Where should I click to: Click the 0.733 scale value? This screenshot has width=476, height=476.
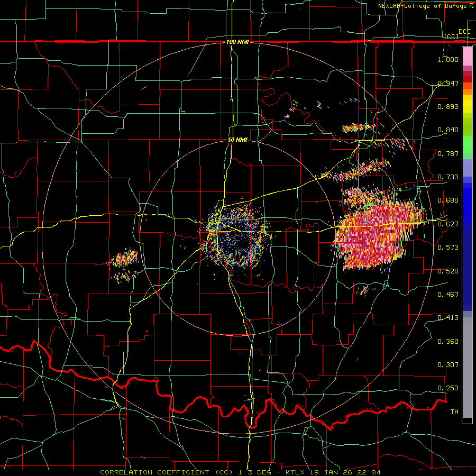pyautogui.click(x=448, y=177)
